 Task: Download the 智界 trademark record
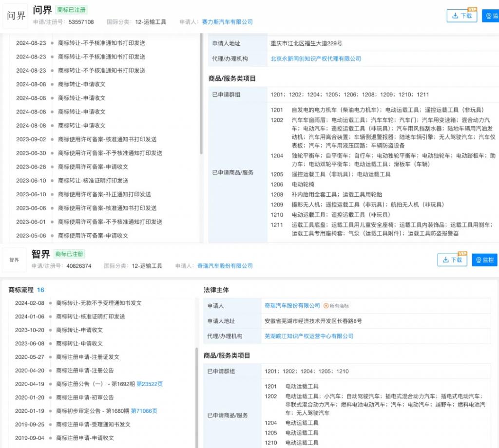452,260
